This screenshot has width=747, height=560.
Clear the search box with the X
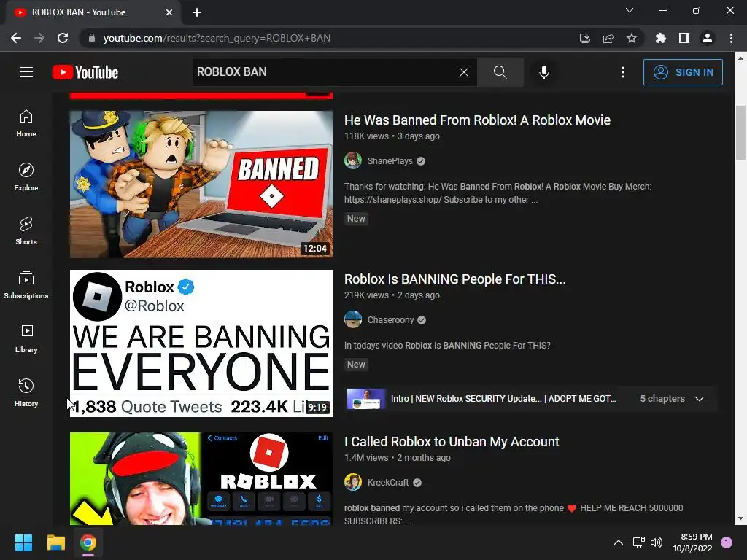pos(463,72)
